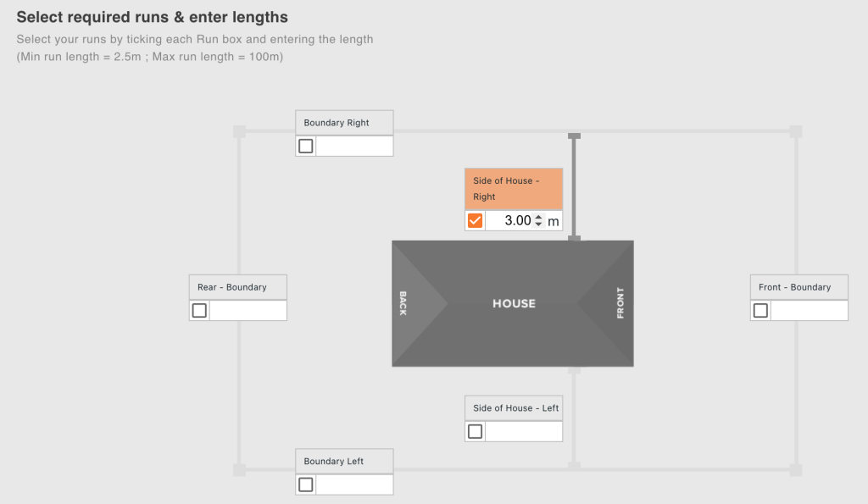Click the HOUSE roof diagram
Image resolution: width=868 pixels, height=504 pixels.
(x=513, y=303)
